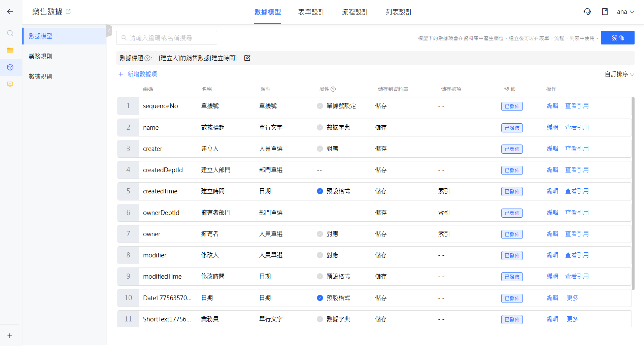Viewport: 644px width, 346px height.
Task: Collapse the left panel with arrow handle
Action: (109, 31)
